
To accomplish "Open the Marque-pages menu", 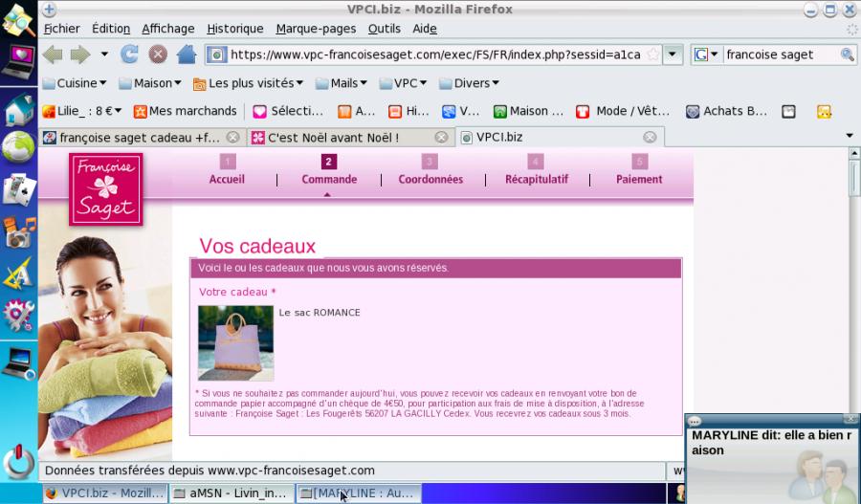I will (317, 29).
